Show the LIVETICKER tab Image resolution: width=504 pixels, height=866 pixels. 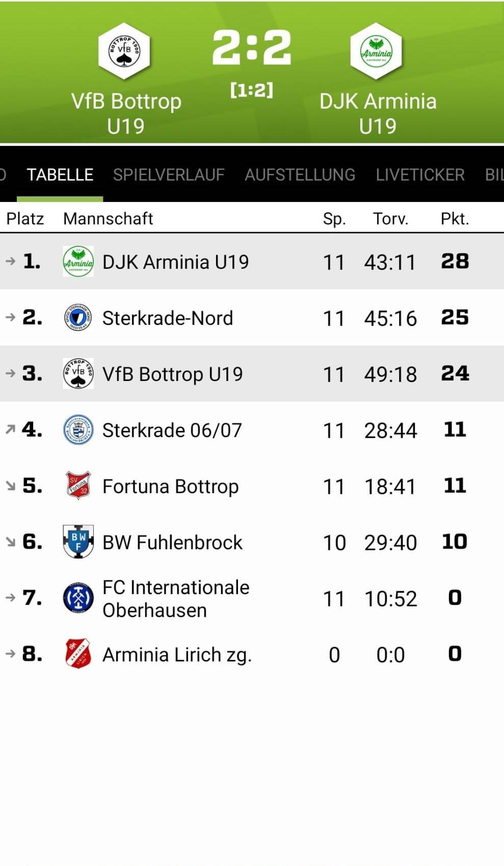click(x=420, y=175)
